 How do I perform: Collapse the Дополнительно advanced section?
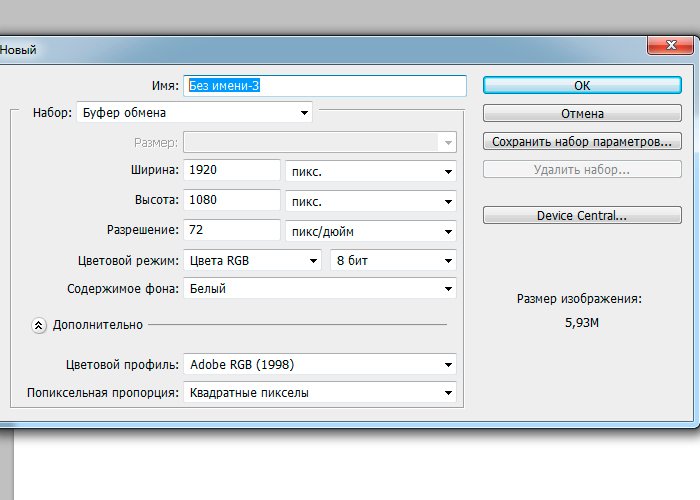(x=39, y=325)
